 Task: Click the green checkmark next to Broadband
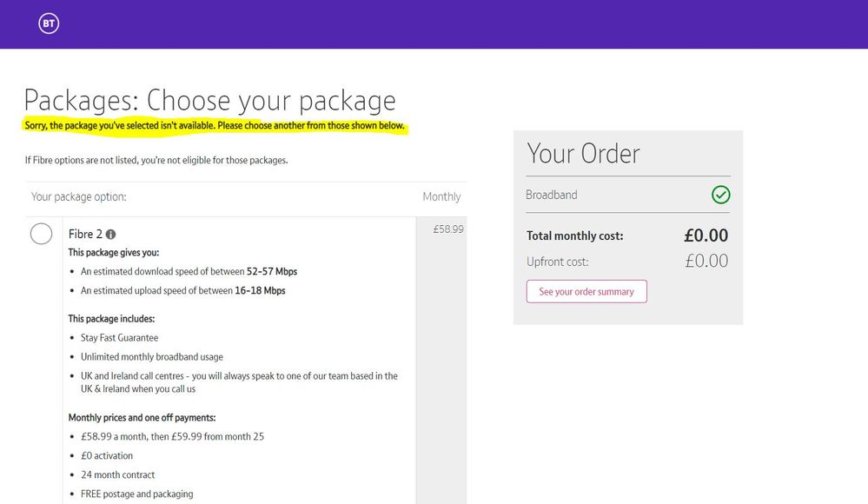(721, 195)
